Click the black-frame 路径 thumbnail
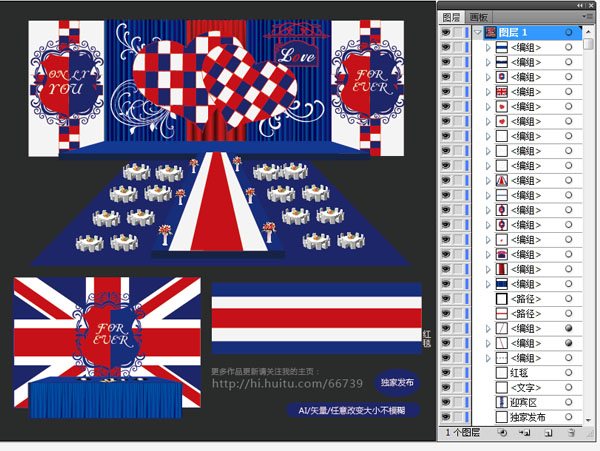Image resolution: width=600 pixels, height=451 pixels. 502,298
